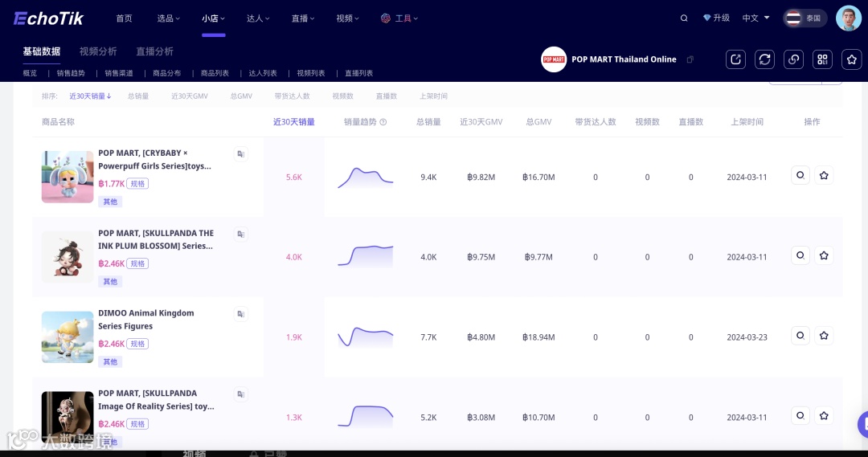The width and height of the screenshot is (868, 457).
Task: Jump to the 视频列表 section
Action: click(310, 73)
